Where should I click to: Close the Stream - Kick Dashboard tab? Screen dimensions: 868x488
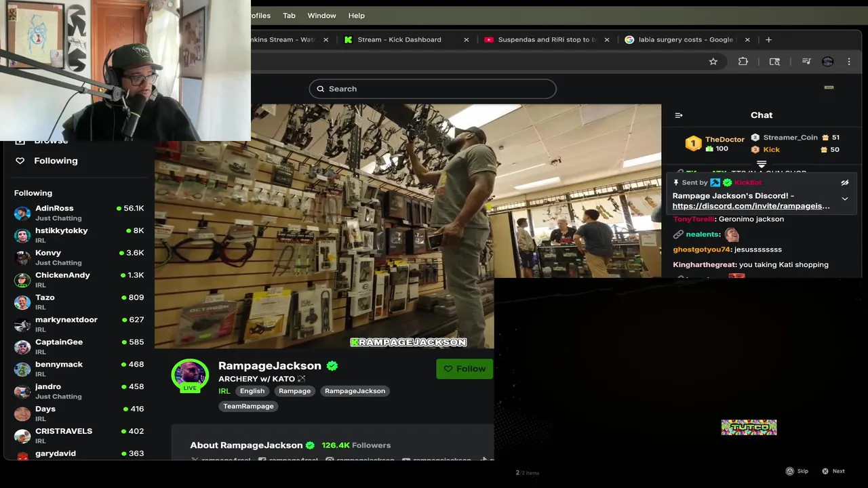(466, 40)
